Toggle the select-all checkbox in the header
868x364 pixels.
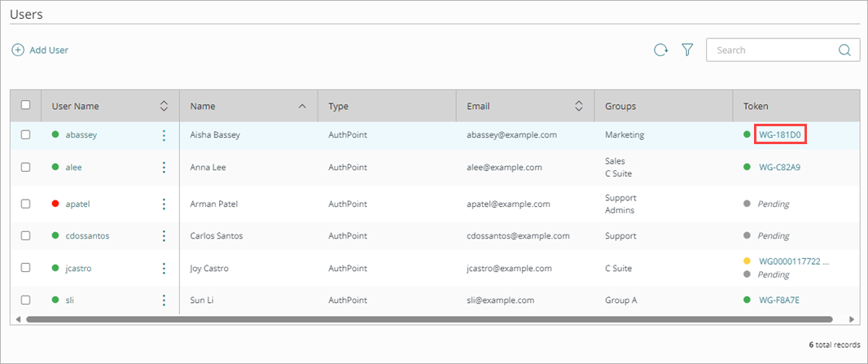tap(25, 105)
